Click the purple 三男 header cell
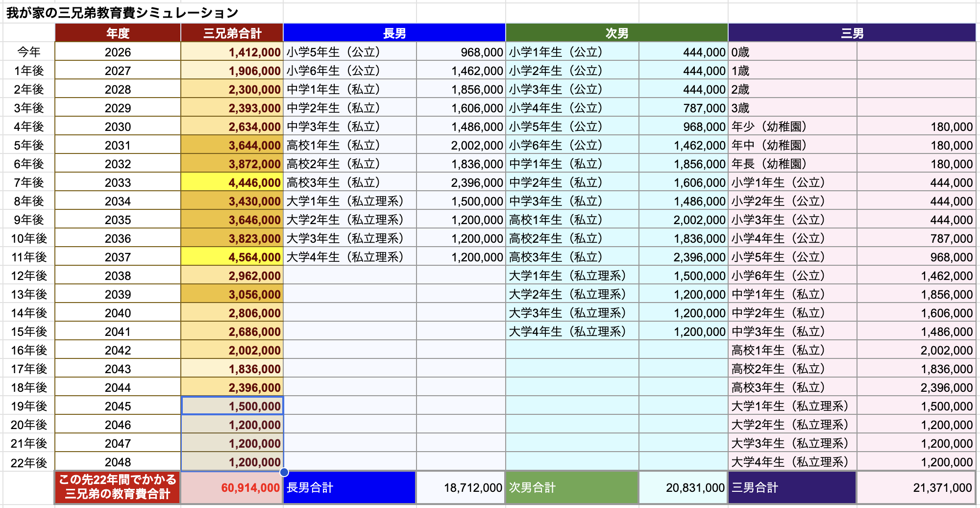The height and width of the screenshot is (508, 980). click(x=852, y=33)
